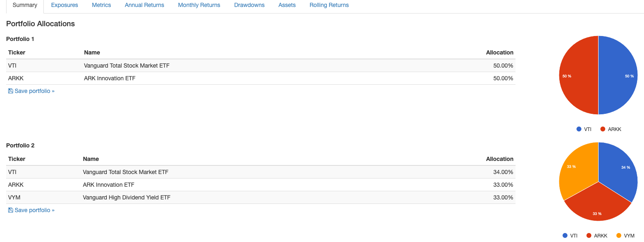Click the Portfolio Allocations heading

point(41,24)
